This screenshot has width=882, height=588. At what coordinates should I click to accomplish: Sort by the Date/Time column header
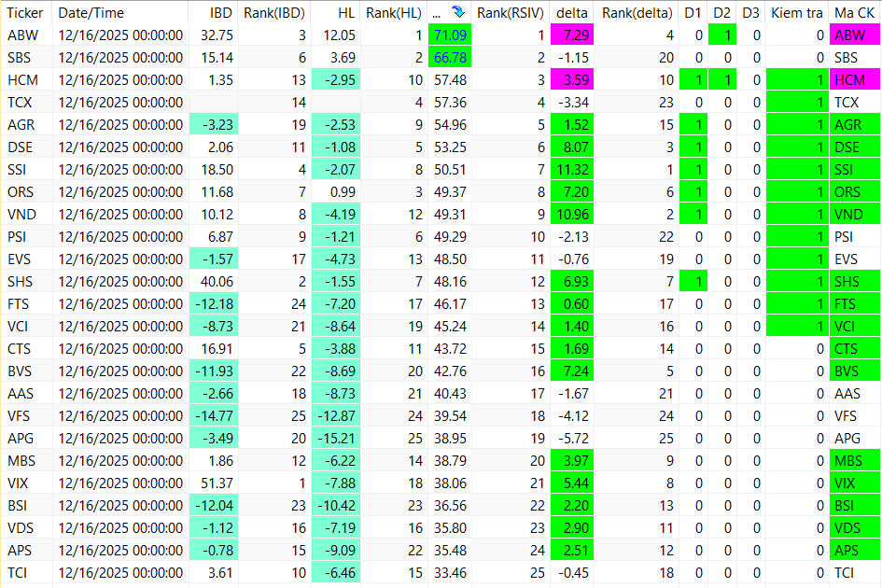coord(91,12)
